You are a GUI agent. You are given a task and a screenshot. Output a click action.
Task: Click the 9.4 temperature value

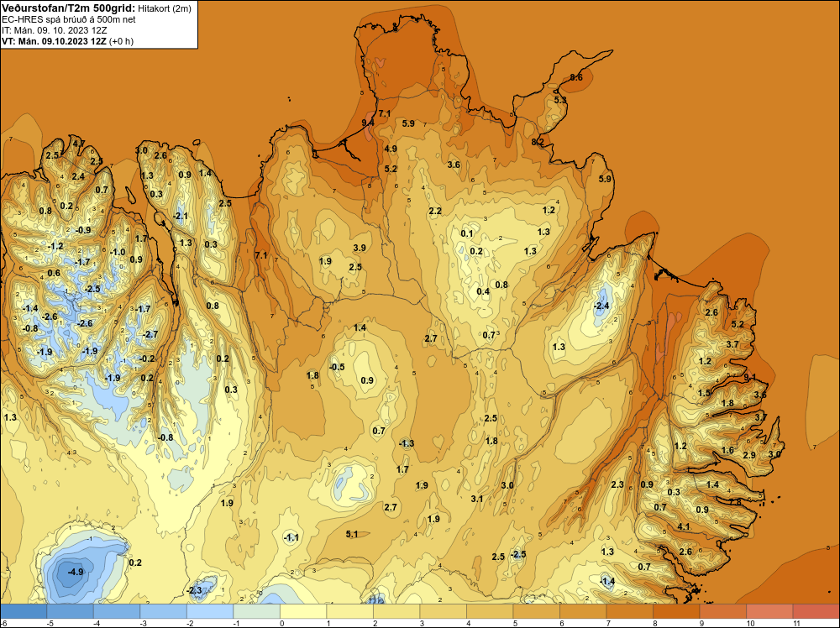tap(368, 123)
